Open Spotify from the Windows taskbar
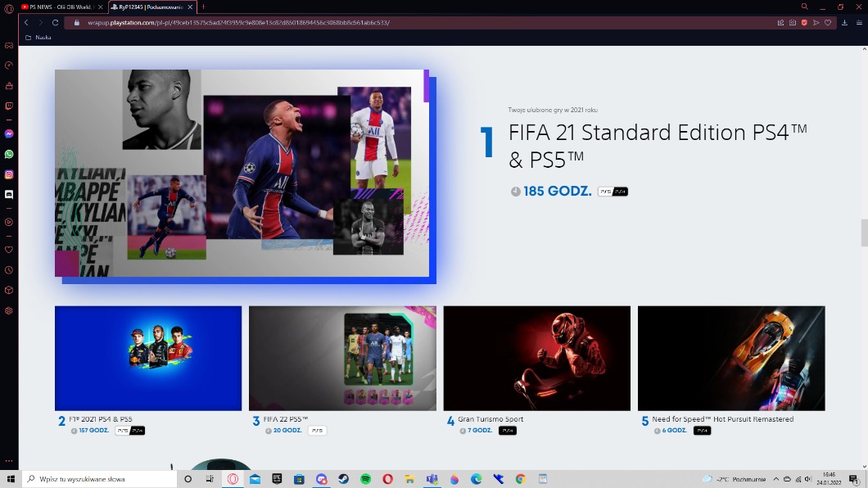This screenshot has width=868, height=488. pyautogui.click(x=365, y=479)
